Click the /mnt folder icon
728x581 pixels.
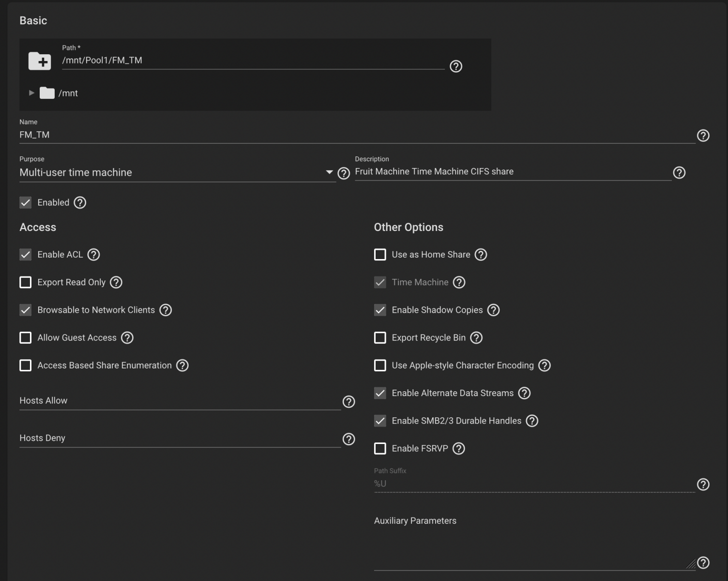pos(47,93)
